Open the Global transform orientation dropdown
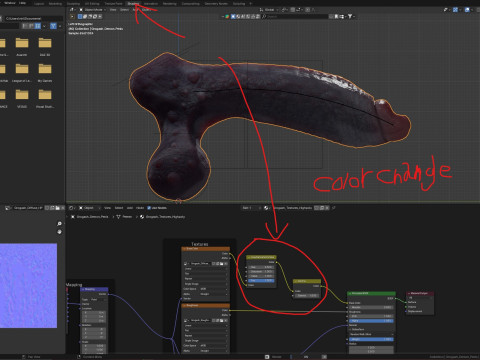 point(268,10)
